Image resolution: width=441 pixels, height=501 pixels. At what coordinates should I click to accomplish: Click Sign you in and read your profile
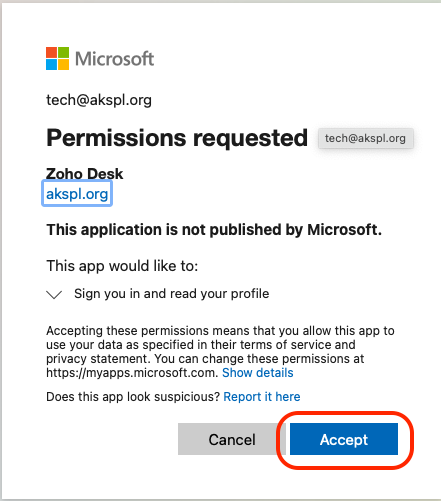(x=172, y=294)
